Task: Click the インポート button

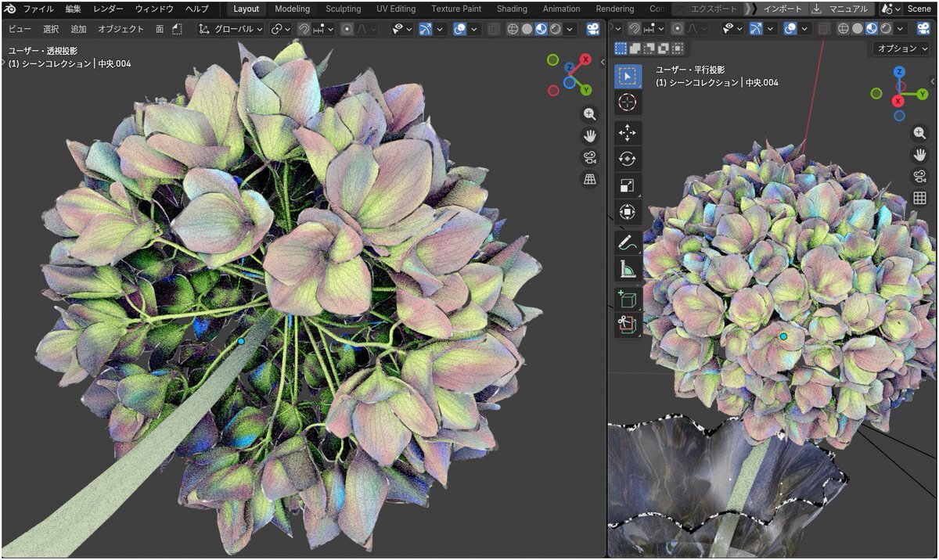Action: 782,9
